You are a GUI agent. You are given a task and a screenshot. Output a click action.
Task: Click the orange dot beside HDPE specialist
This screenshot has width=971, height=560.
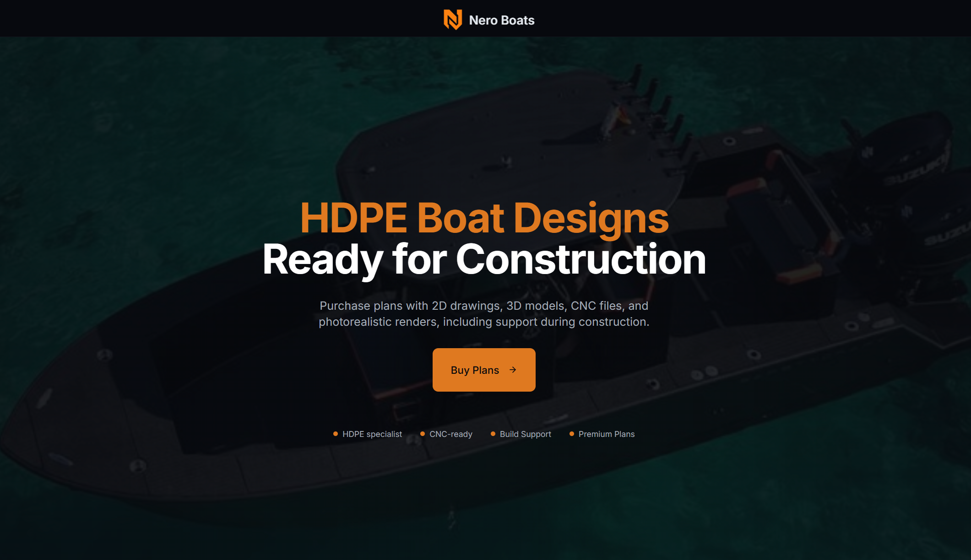[336, 434]
